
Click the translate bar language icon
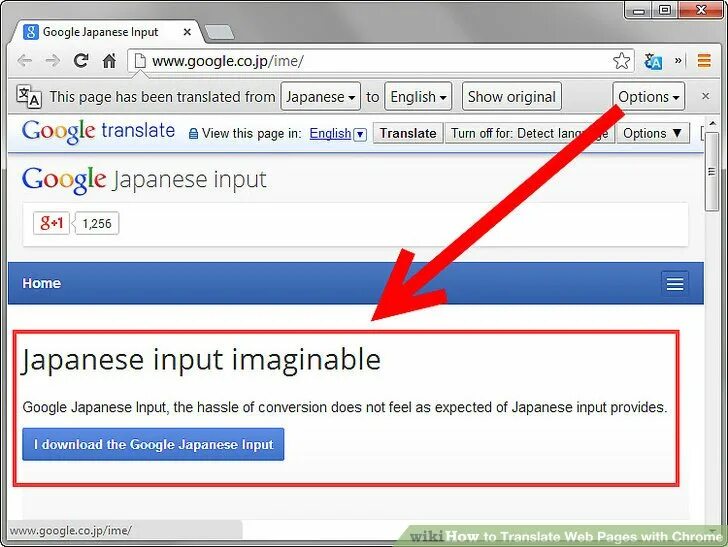point(29,96)
